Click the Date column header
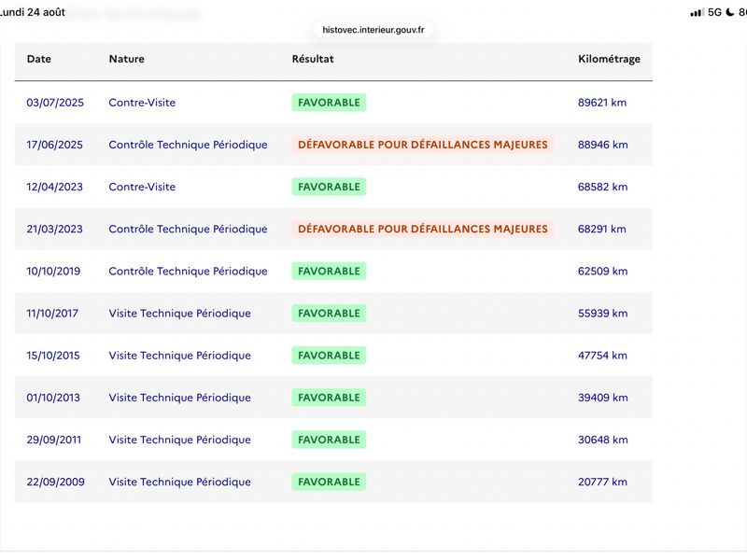Image resolution: width=747 pixels, height=560 pixels. (x=39, y=59)
